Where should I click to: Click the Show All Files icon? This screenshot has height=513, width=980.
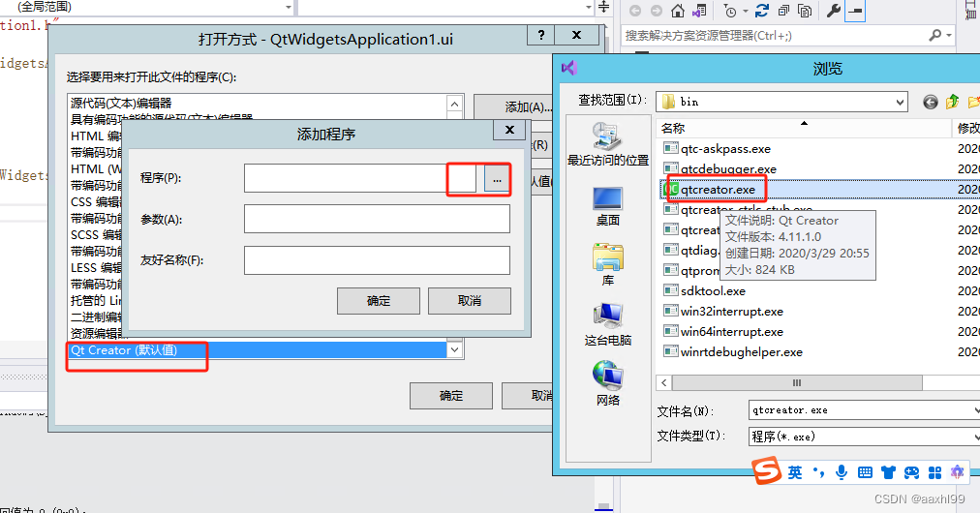805,11
